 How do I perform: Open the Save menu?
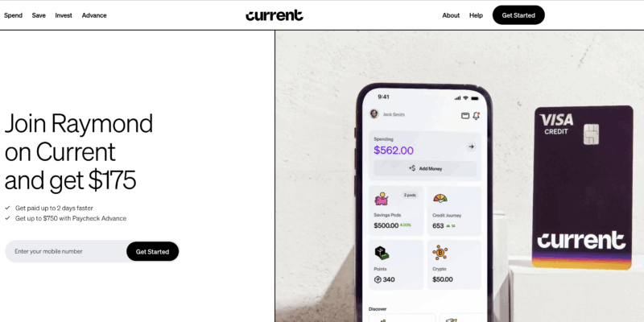(39, 15)
